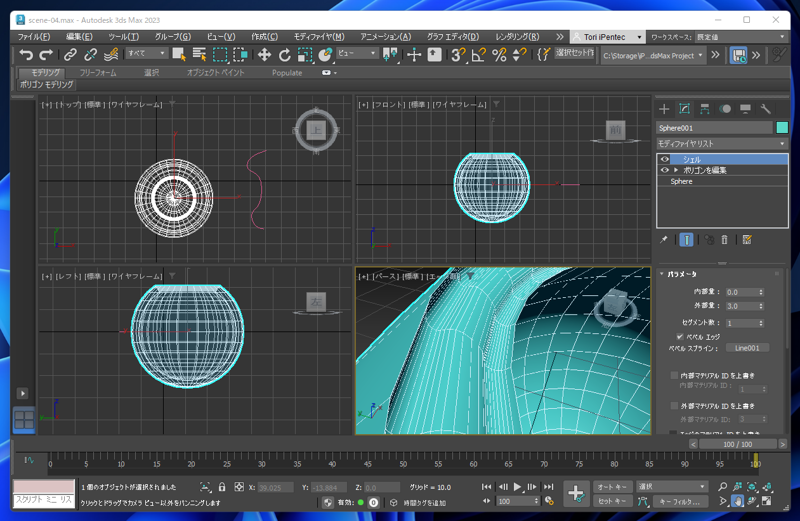
Task: Toggle Isolate Selection in status bar
Action: click(205, 487)
